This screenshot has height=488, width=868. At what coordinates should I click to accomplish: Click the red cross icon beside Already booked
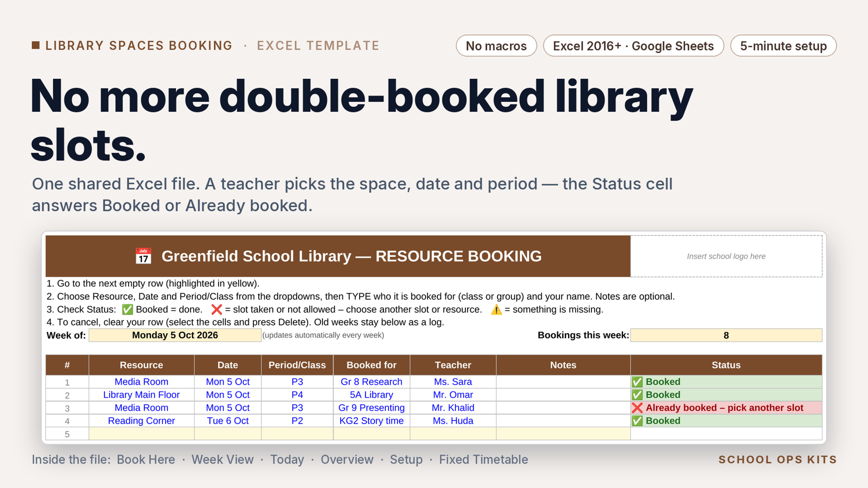click(637, 408)
